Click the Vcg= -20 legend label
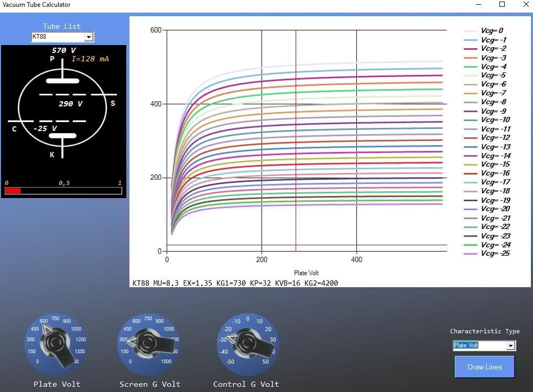 495,209
